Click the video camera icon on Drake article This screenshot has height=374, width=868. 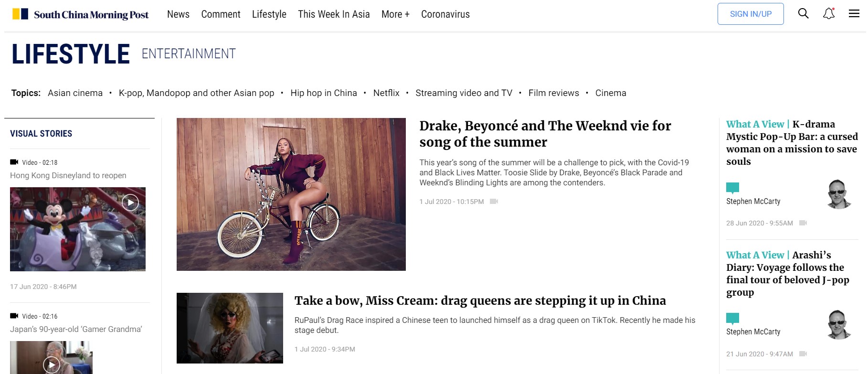(495, 202)
